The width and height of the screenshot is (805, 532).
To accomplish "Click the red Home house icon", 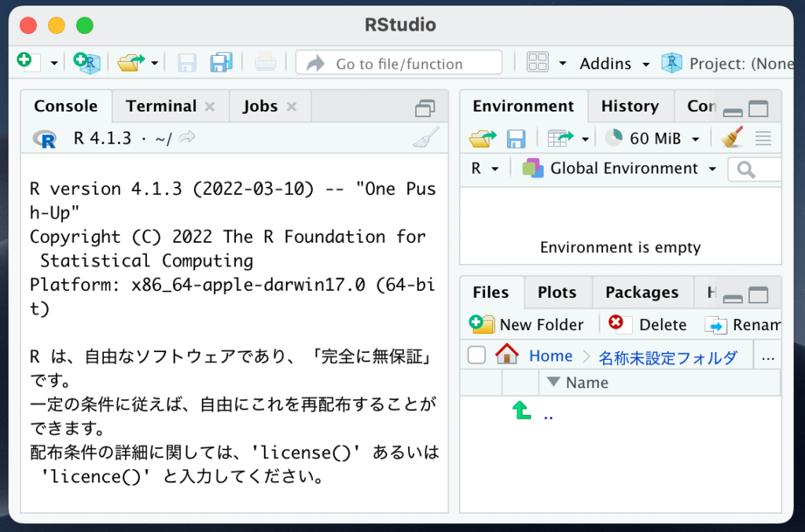I will pos(507,354).
